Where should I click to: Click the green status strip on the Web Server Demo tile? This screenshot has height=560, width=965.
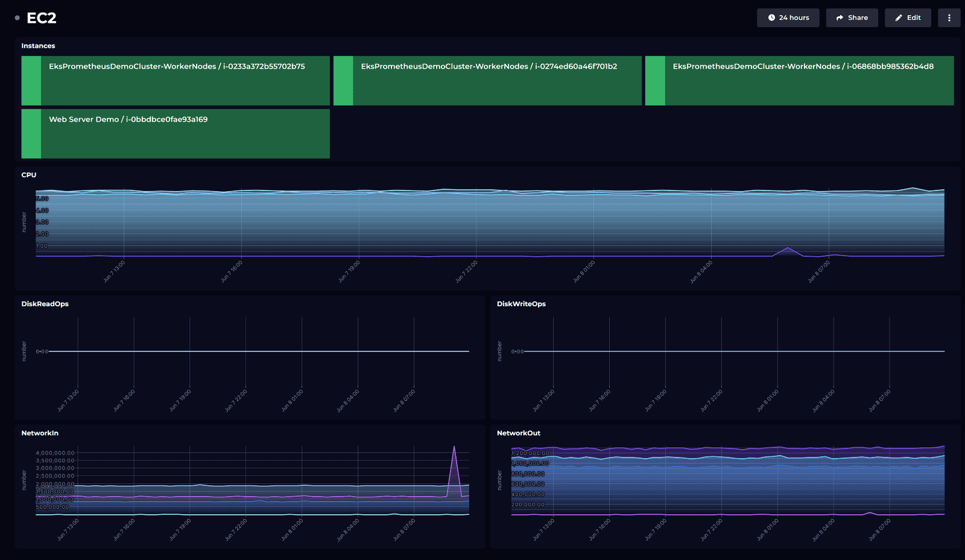31,134
